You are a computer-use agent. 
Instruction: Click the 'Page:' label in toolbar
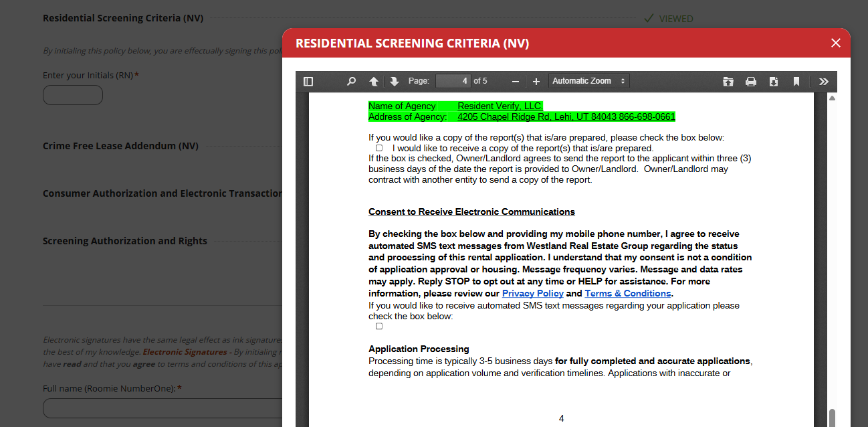[419, 81]
